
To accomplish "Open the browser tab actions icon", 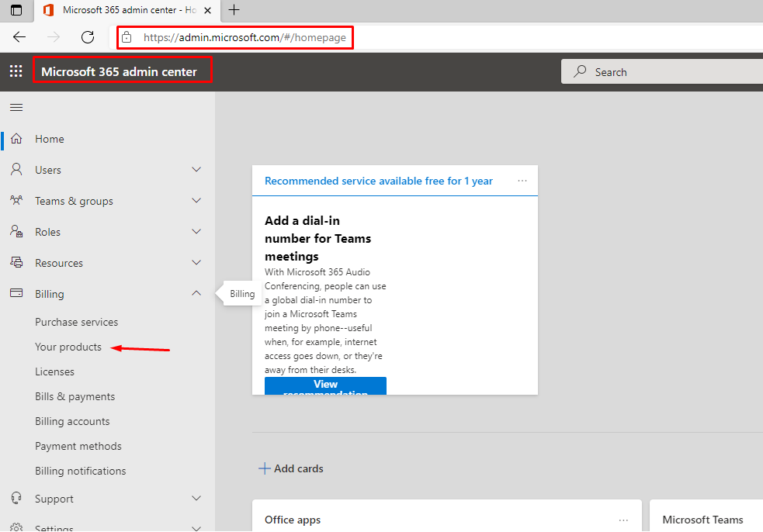I will pyautogui.click(x=16, y=10).
